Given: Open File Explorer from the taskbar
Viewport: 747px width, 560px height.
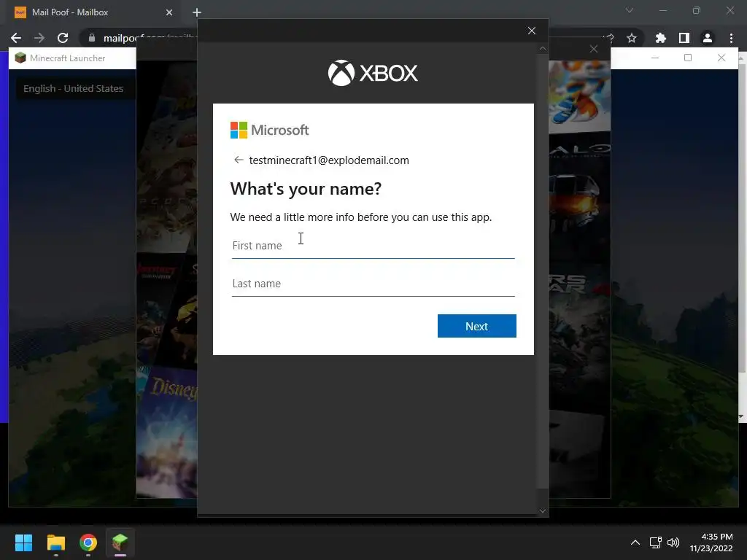Looking at the screenshot, I should (55, 542).
